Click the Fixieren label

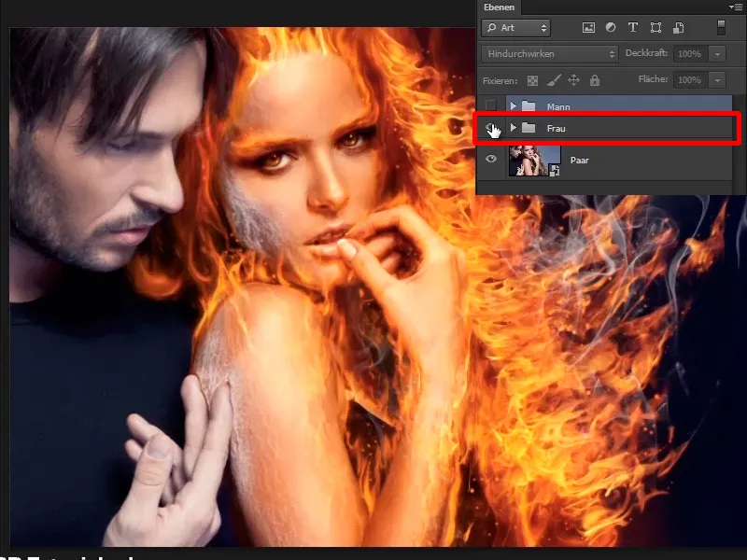(500, 81)
